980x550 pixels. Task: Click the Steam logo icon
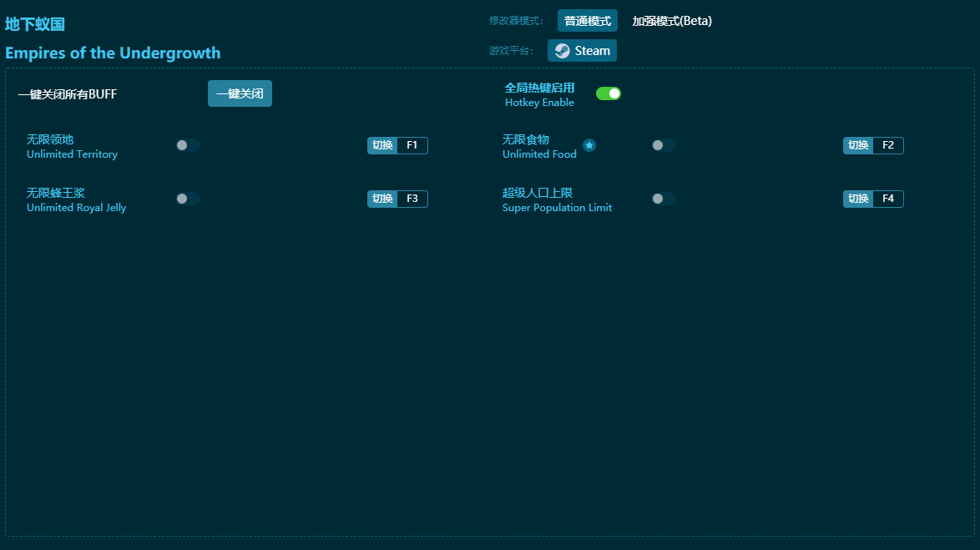(562, 51)
